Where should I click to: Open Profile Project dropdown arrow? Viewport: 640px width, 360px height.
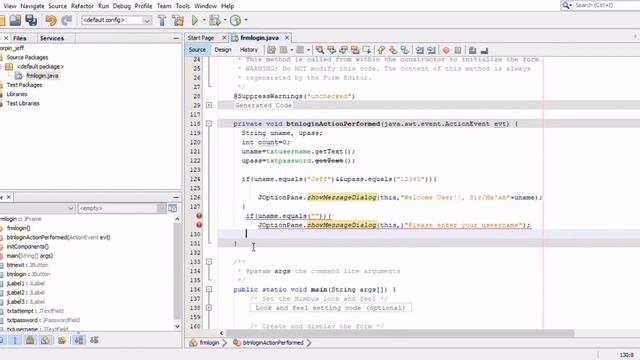click(246, 20)
